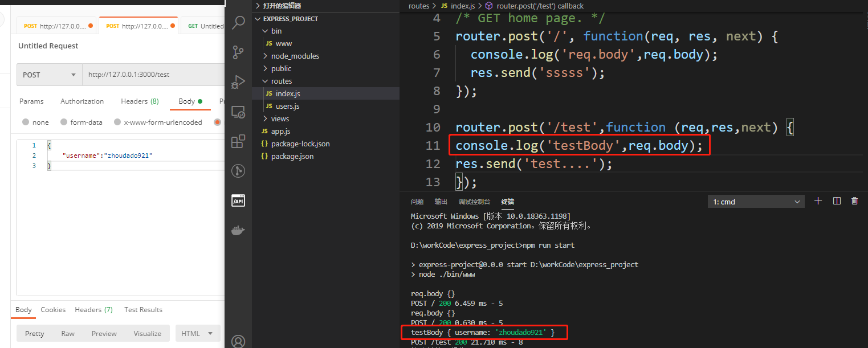Image resolution: width=868 pixels, height=348 pixels.
Task: Select the form-data body radio button
Action: [64, 122]
